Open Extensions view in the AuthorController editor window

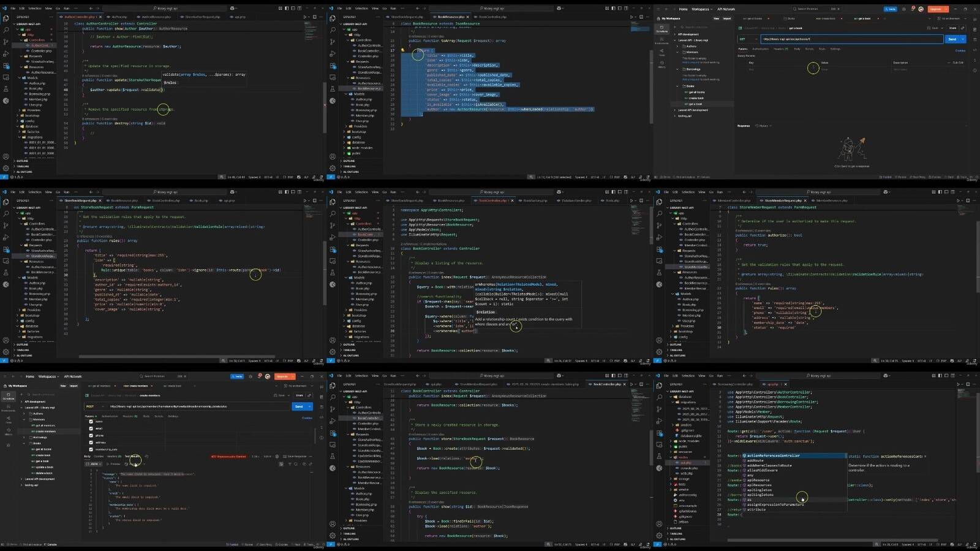6,66
